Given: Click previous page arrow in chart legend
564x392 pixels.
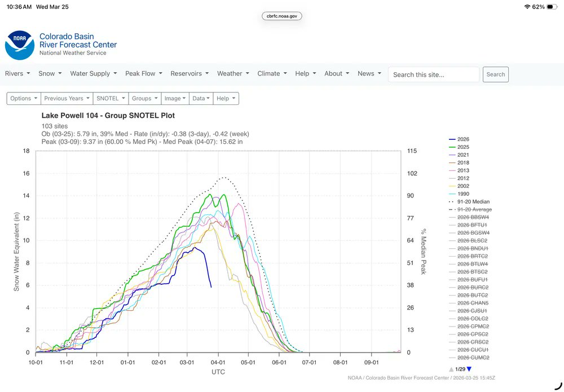Looking at the screenshot, I should coord(451,369).
